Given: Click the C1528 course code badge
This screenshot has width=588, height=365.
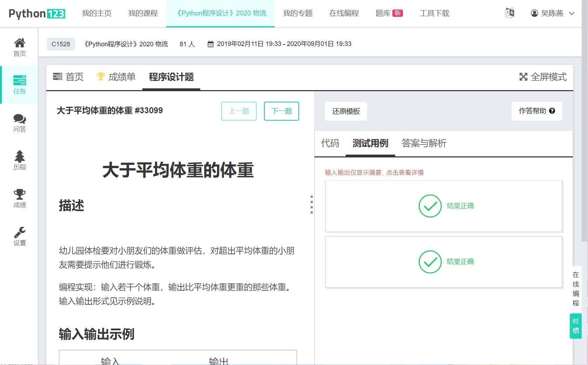Looking at the screenshot, I should [x=61, y=44].
